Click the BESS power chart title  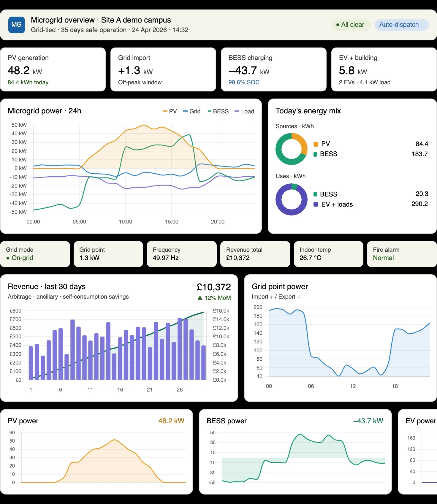click(227, 421)
